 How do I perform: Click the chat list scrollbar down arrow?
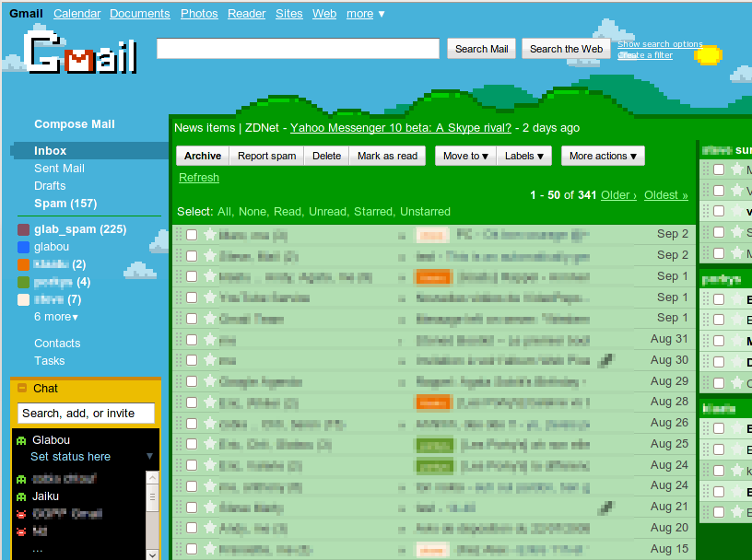pos(152,554)
